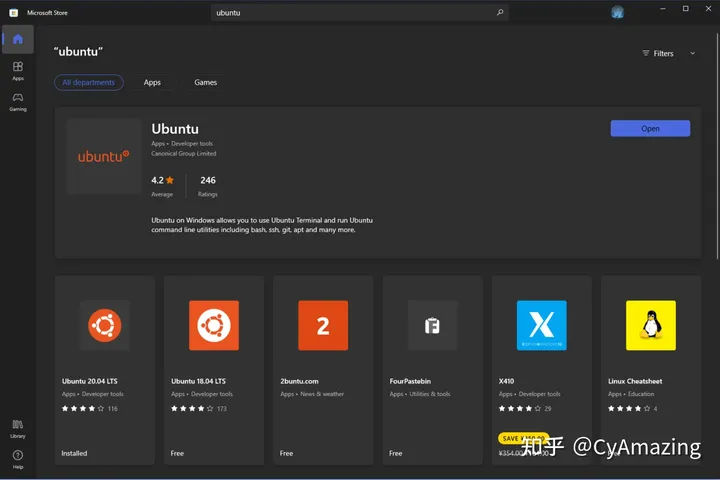Click the Ubuntu description text

pyautogui.click(x=262, y=225)
